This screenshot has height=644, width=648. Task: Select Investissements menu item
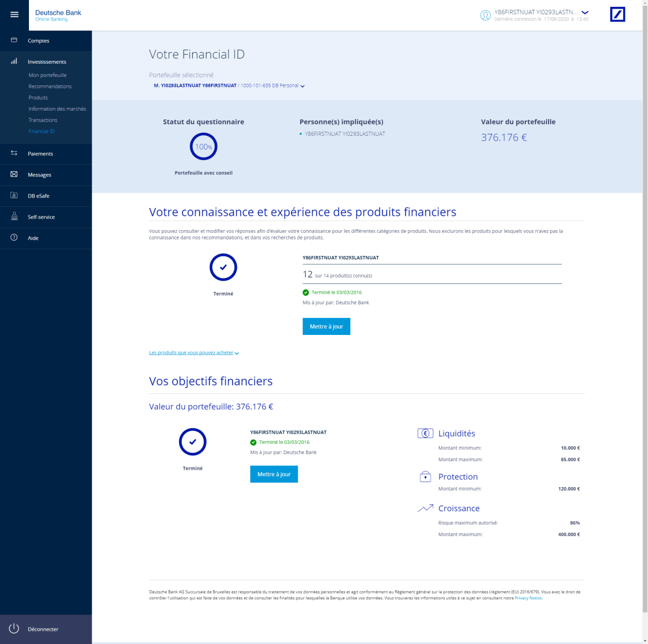[46, 62]
